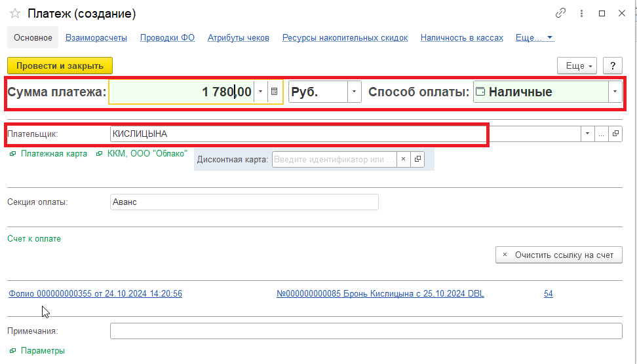The width and height of the screenshot is (637, 364).
Task: Close the Платеж (создание) window
Action: (621, 13)
